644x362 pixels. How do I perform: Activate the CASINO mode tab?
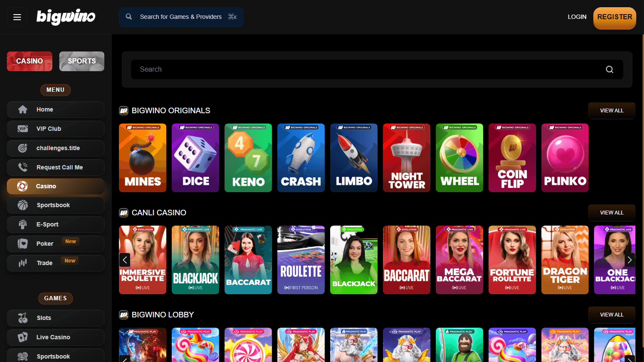pos(29,61)
